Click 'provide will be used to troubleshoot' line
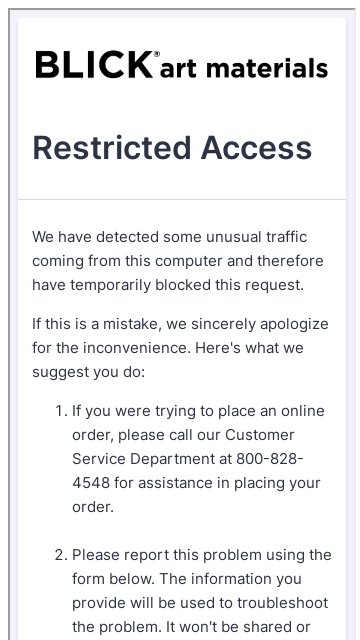The image size is (360, 640). [200, 603]
